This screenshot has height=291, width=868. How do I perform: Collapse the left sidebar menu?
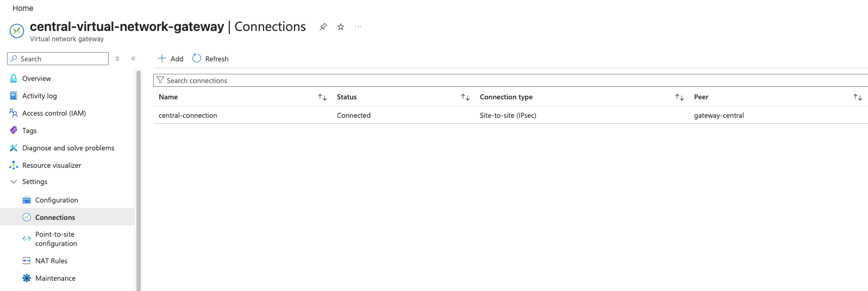133,59
